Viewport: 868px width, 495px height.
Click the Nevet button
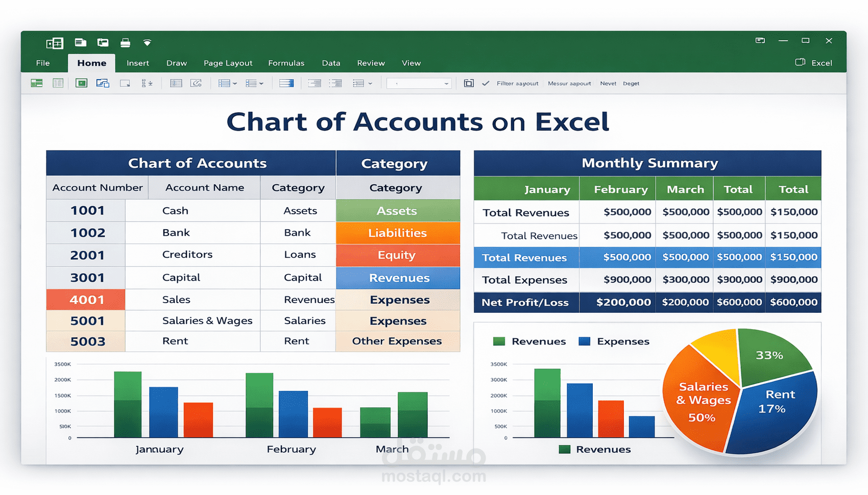click(608, 83)
